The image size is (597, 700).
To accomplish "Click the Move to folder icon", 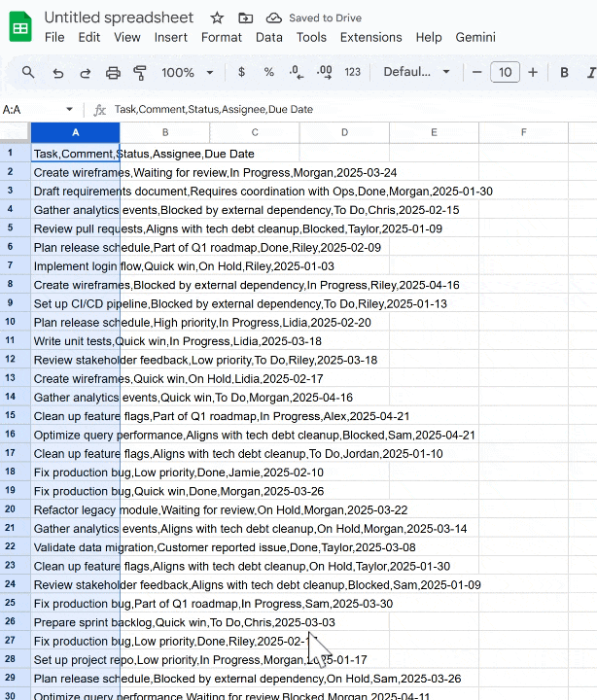I will 245,18.
